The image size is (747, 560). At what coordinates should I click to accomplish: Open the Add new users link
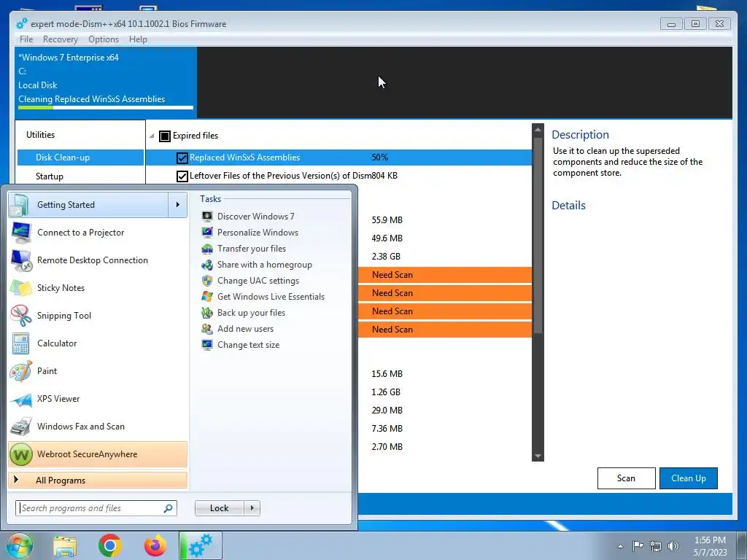245,329
